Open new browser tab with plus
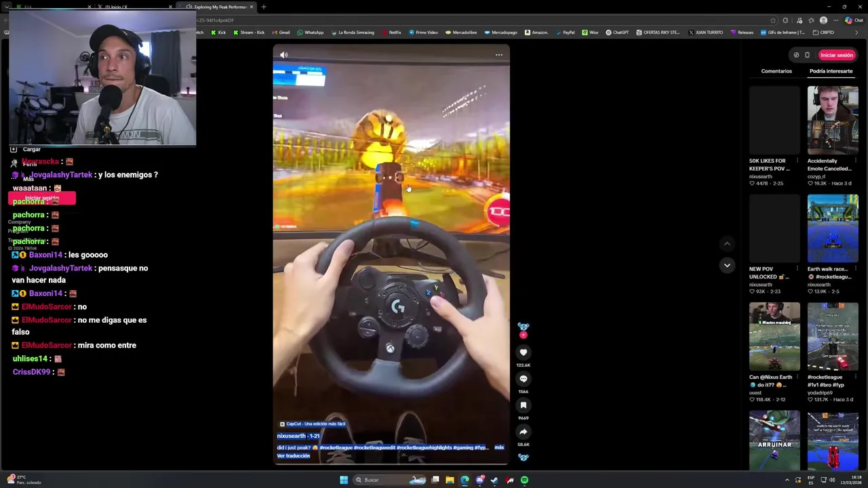Viewport: 868px width, 488px height. click(263, 7)
